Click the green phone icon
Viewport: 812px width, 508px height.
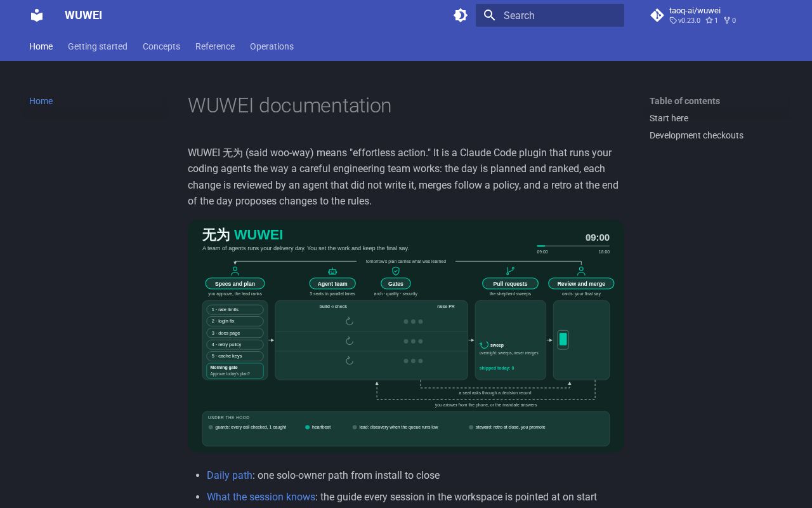coord(563,340)
